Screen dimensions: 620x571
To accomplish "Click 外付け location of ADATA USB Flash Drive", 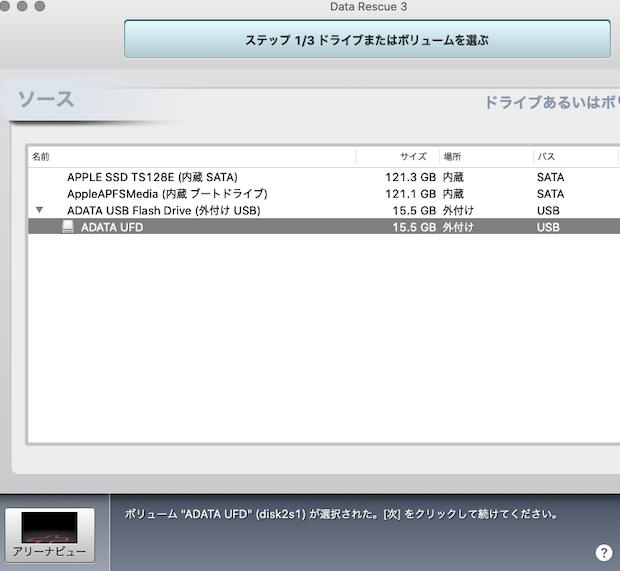I will pyautogui.click(x=458, y=210).
